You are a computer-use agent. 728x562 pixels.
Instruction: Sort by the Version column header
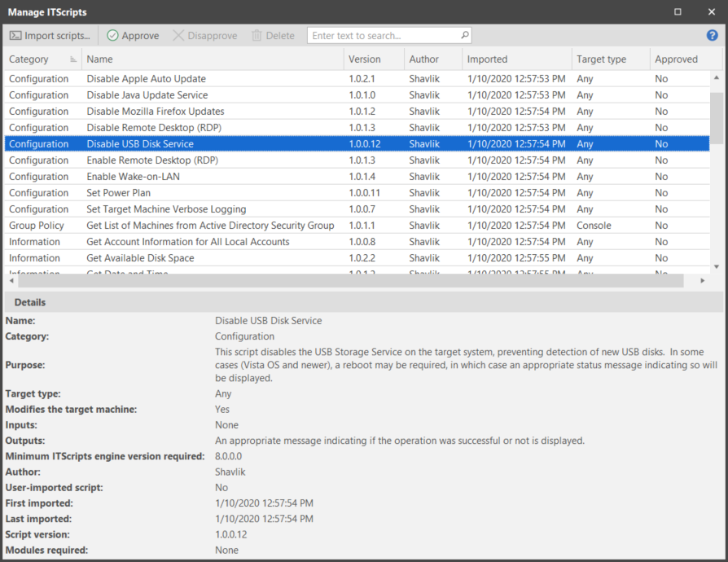point(374,59)
